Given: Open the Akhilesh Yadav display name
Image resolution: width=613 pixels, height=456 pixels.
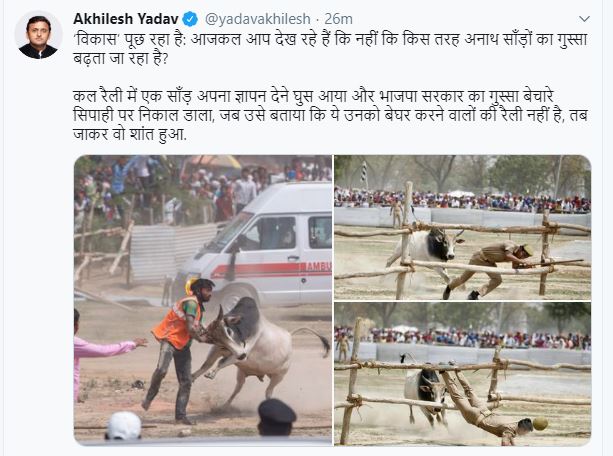Looking at the screenshot, I should pos(126,19).
